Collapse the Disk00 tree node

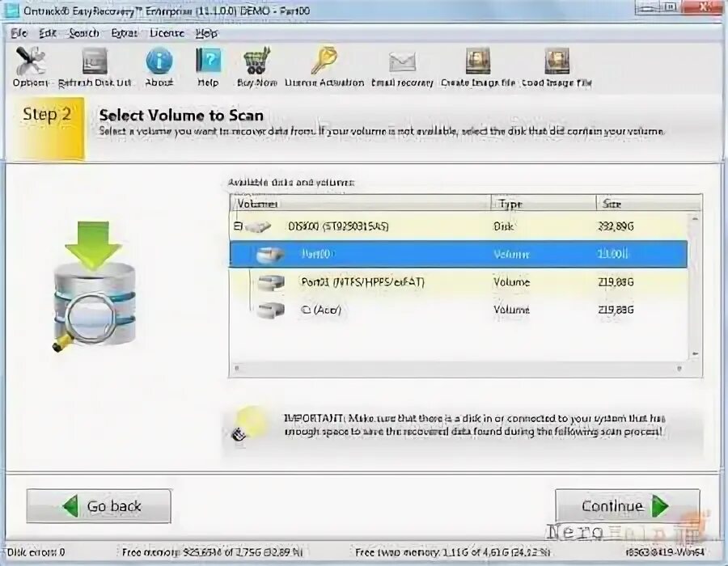click(x=238, y=226)
